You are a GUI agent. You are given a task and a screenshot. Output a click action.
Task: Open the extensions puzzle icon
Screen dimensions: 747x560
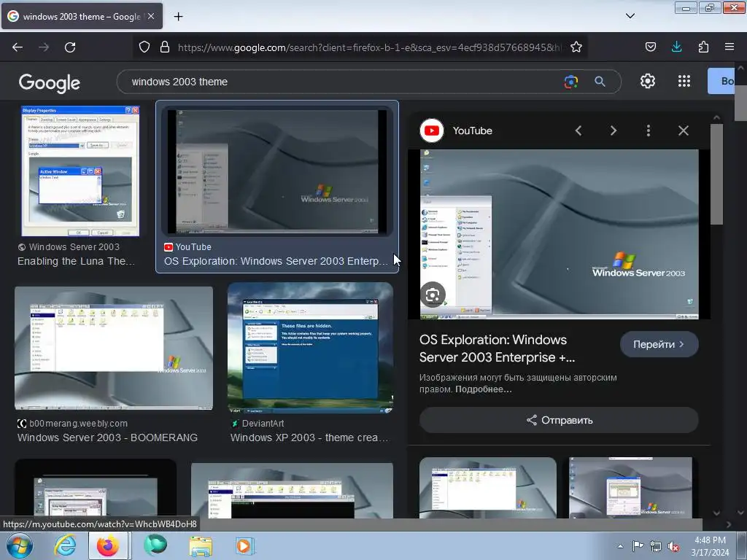tap(703, 47)
